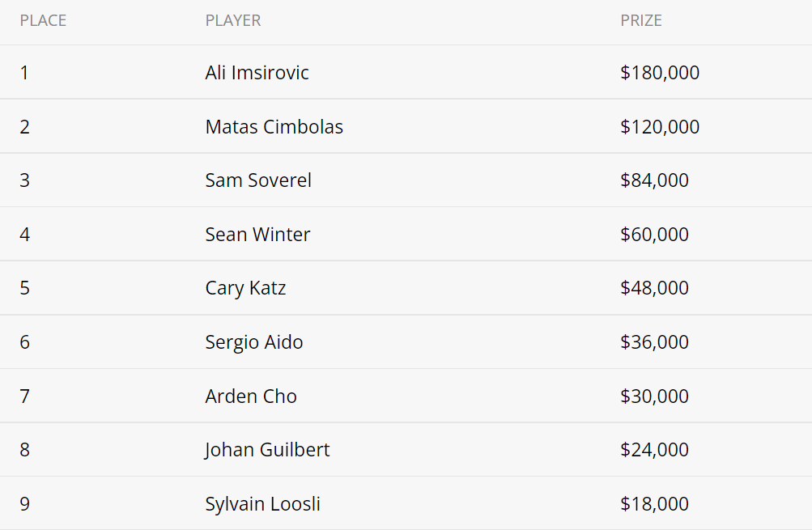Click on Johan Guilbert's name
Viewport: 812px width, 530px height.
266,450
